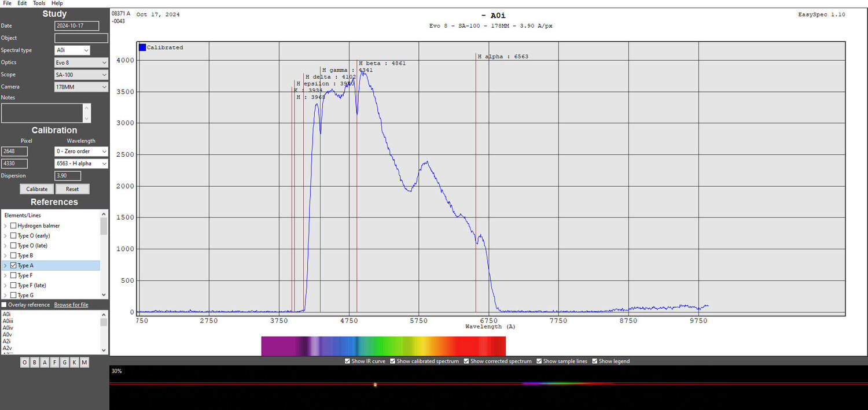Open the Optics dropdown showing Evo 8
The image size is (868, 410).
(x=81, y=62)
